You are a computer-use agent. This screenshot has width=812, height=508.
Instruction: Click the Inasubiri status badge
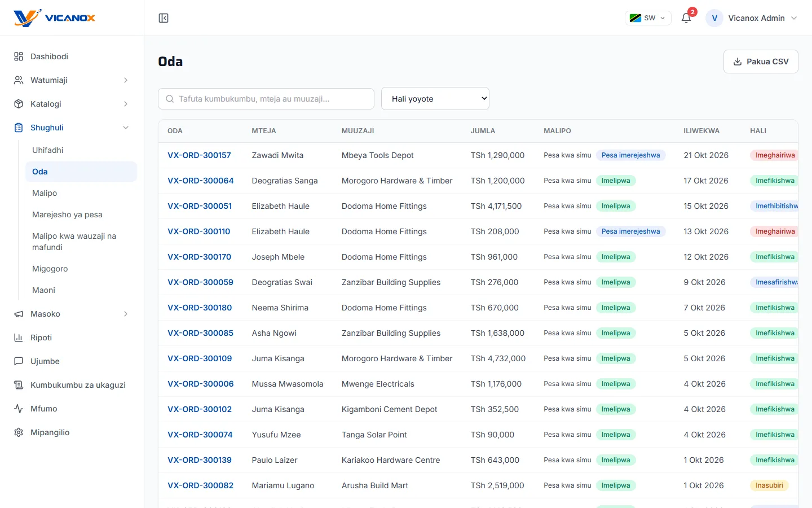coord(770,485)
